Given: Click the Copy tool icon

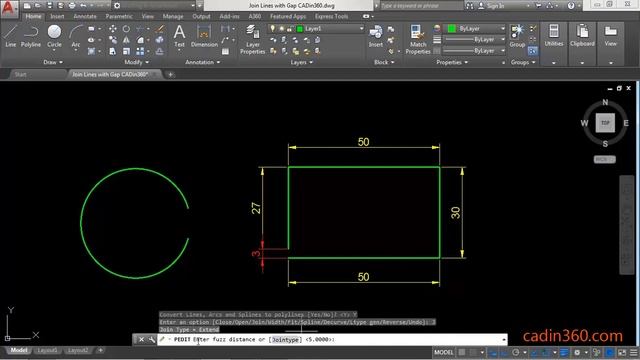Looking at the screenshot, I should pos(113,40).
